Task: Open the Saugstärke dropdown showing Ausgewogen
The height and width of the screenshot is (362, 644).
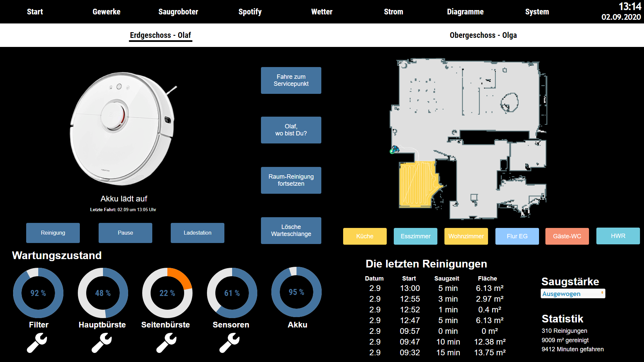Action: pos(573,294)
